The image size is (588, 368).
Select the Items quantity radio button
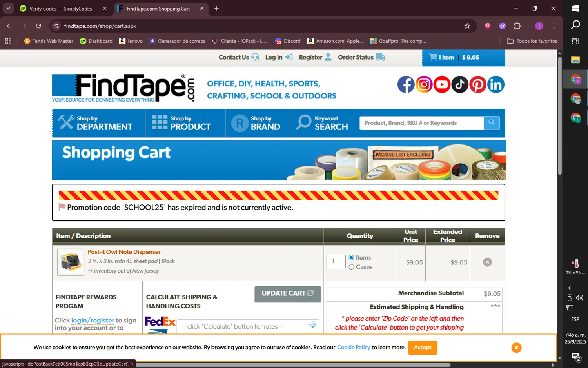coord(351,257)
